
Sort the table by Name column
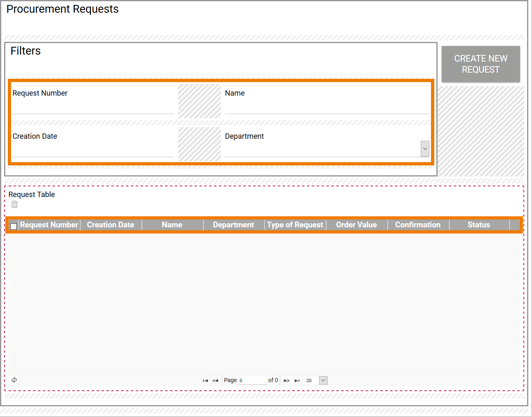point(172,225)
